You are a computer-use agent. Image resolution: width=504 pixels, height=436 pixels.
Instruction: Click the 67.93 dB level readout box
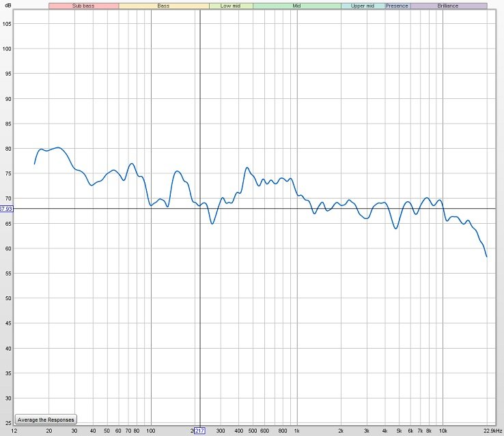pyautogui.click(x=7, y=208)
